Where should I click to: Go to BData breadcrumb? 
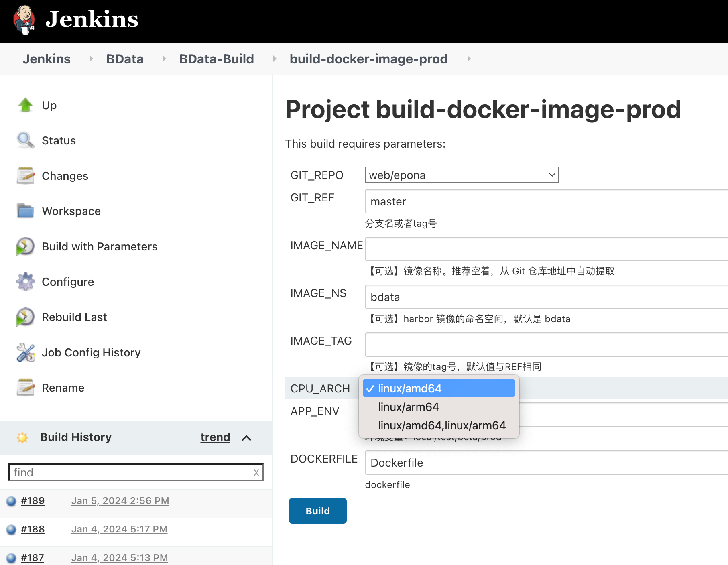(x=125, y=59)
